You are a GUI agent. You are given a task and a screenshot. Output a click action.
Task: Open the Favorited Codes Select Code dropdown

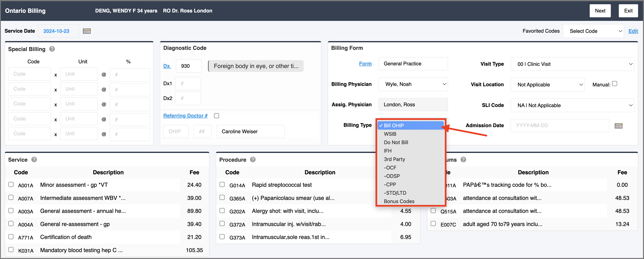point(593,31)
